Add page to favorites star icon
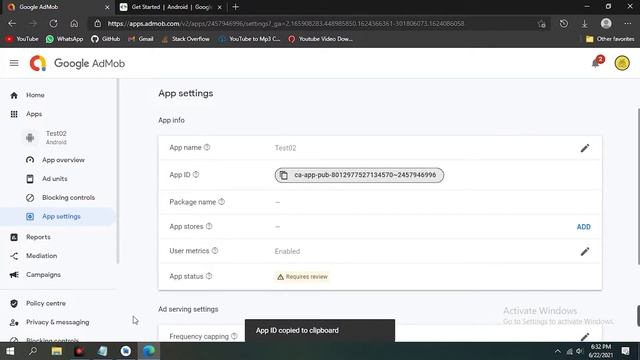The height and width of the screenshot is (360, 640). coord(542,24)
